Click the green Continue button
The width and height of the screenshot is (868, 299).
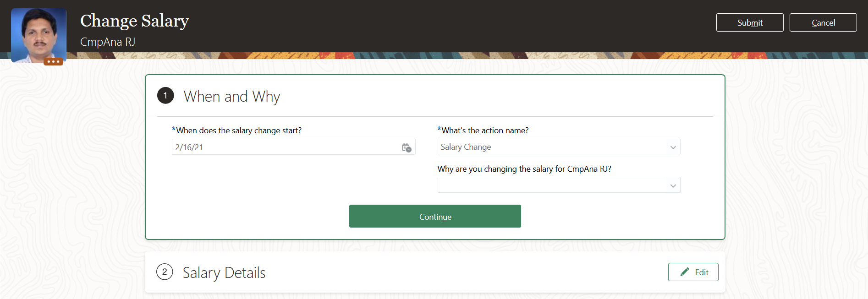[435, 217]
